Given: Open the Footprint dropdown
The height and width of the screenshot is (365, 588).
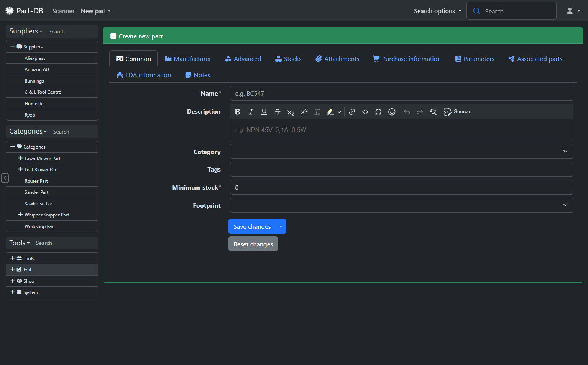Looking at the screenshot, I should point(401,205).
